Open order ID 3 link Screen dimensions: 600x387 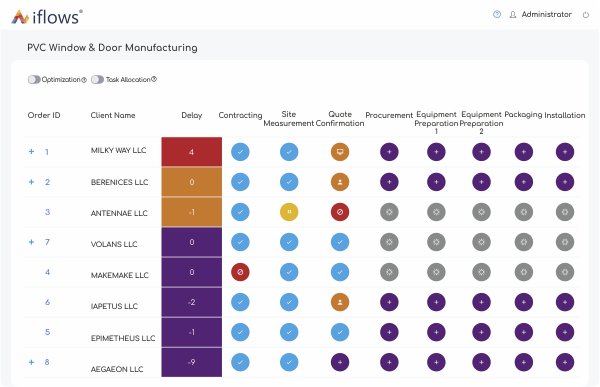[47, 212]
